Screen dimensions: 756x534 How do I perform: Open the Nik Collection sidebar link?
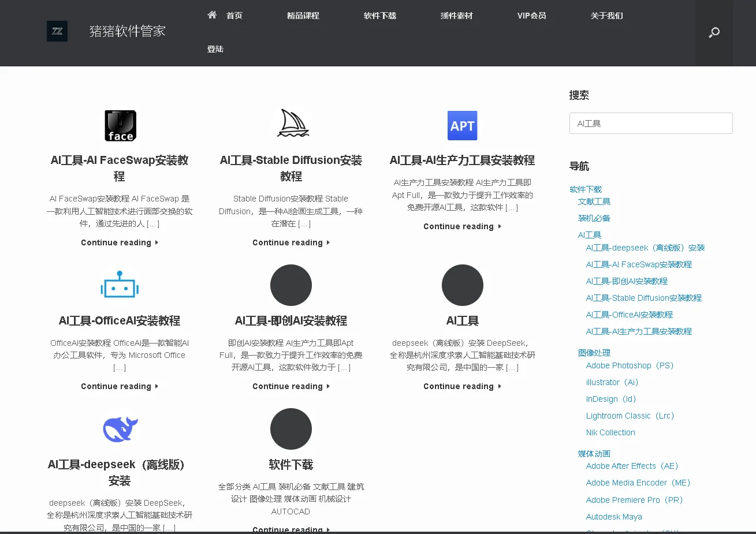pos(610,432)
